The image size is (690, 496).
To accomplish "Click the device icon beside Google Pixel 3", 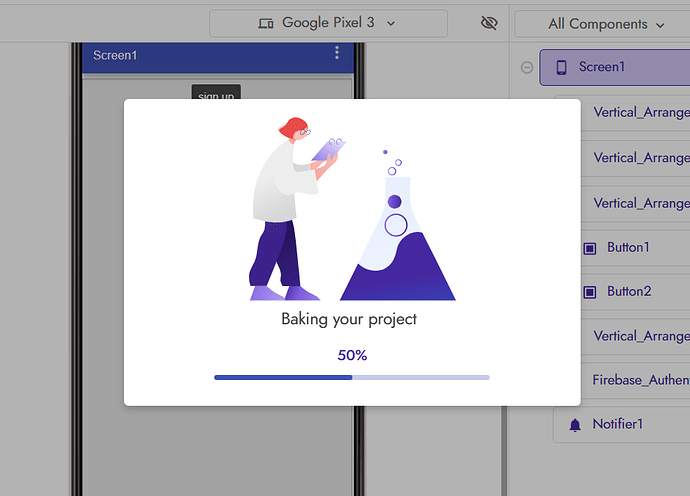I will [266, 23].
